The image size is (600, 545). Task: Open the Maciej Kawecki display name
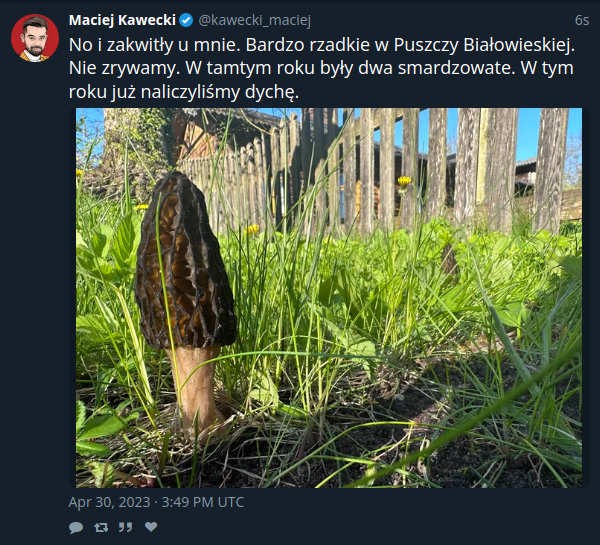coord(122,20)
